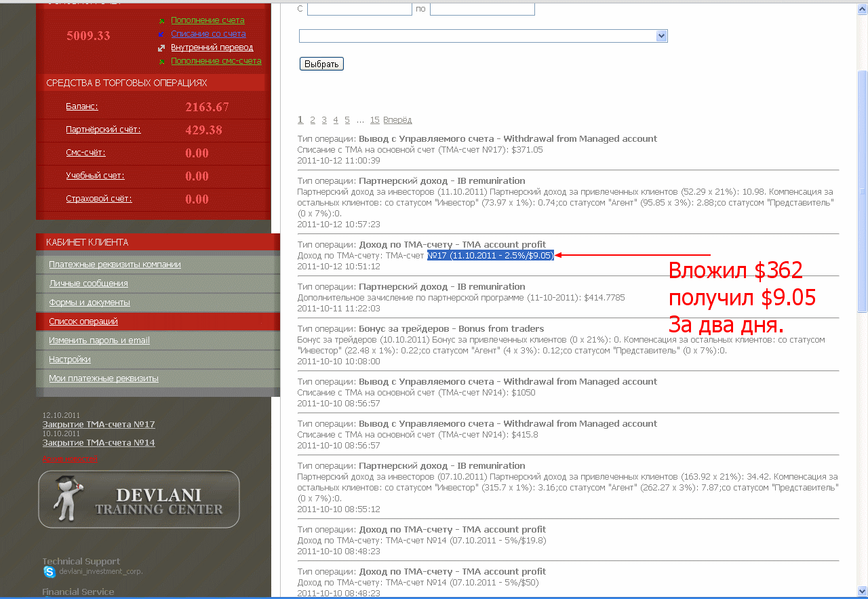
Task: Click the 2011-10-12 10:57:23 timestamp
Action: [338, 224]
